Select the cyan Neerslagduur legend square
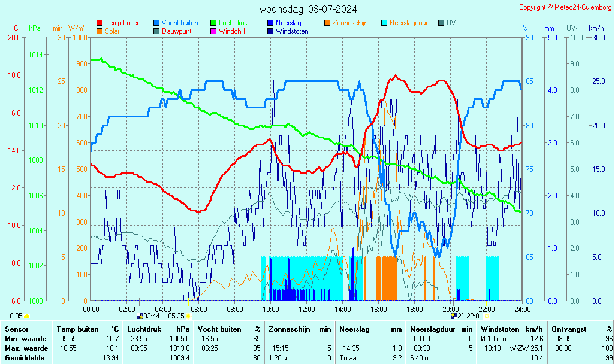The width and height of the screenshot is (615, 364). tap(384, 23)
